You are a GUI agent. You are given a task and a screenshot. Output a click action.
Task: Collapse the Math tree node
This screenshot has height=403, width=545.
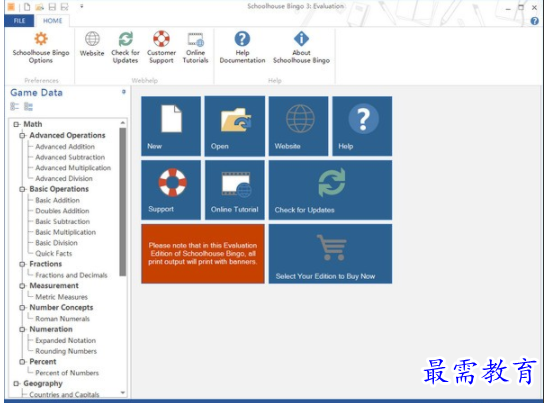coord(16,124)
